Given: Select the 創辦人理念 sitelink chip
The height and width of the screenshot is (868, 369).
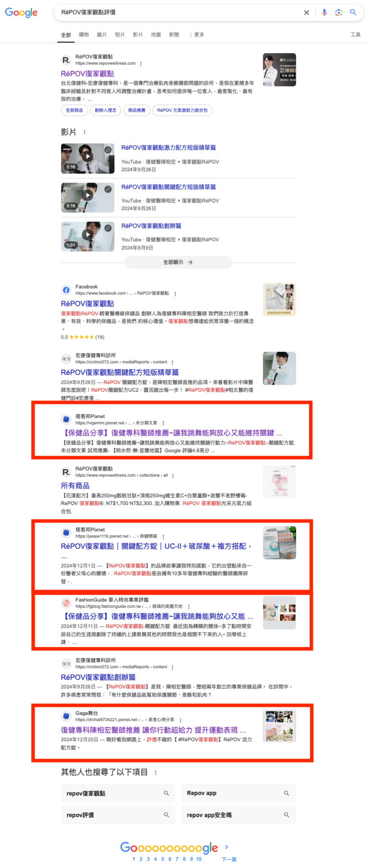Looking at the screenshot, I should 105,110.
